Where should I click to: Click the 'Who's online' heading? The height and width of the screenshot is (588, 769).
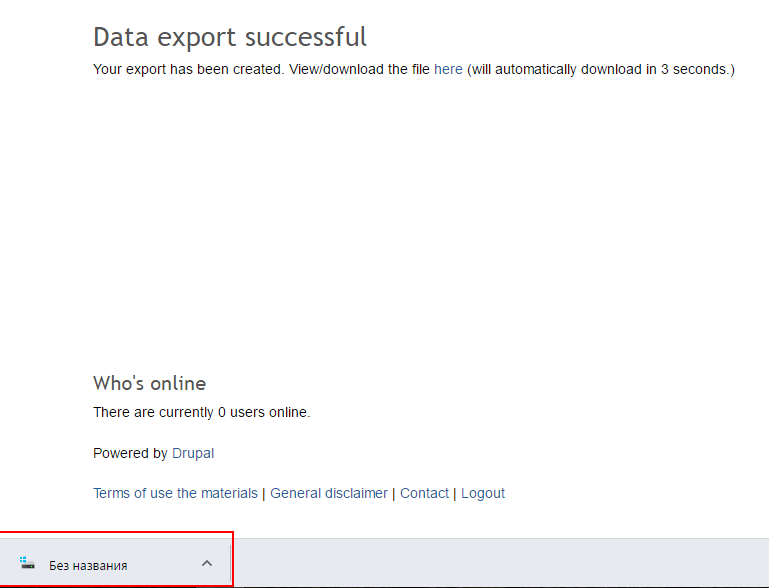coord(149,383)
